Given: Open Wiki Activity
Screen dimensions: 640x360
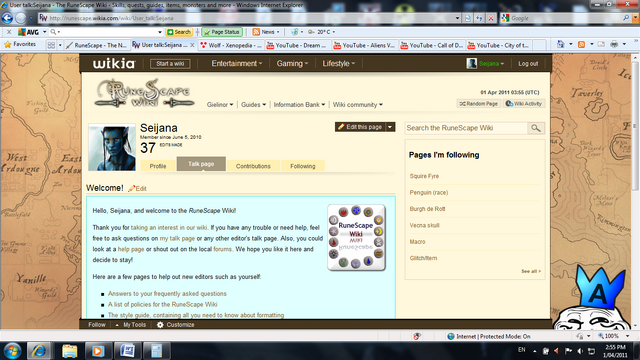Looking at the screenshot, I should pos(524,104).
